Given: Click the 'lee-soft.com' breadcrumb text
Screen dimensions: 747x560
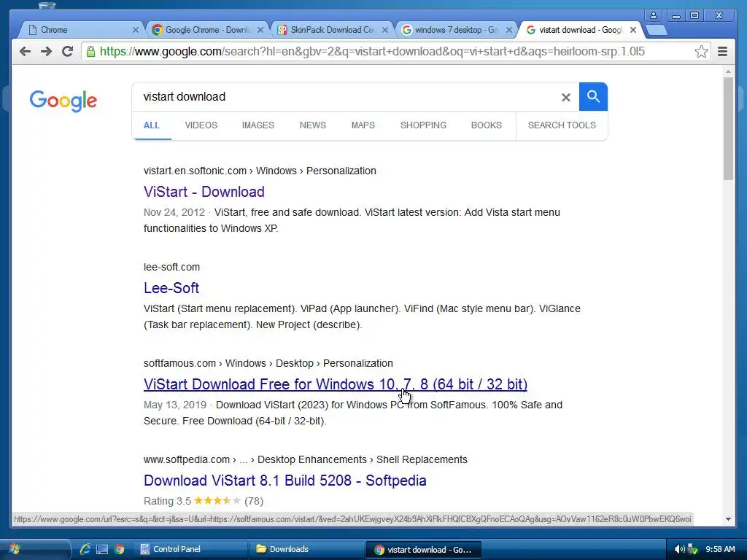Looking at the screenshot, I should click(x=171, y=267).
